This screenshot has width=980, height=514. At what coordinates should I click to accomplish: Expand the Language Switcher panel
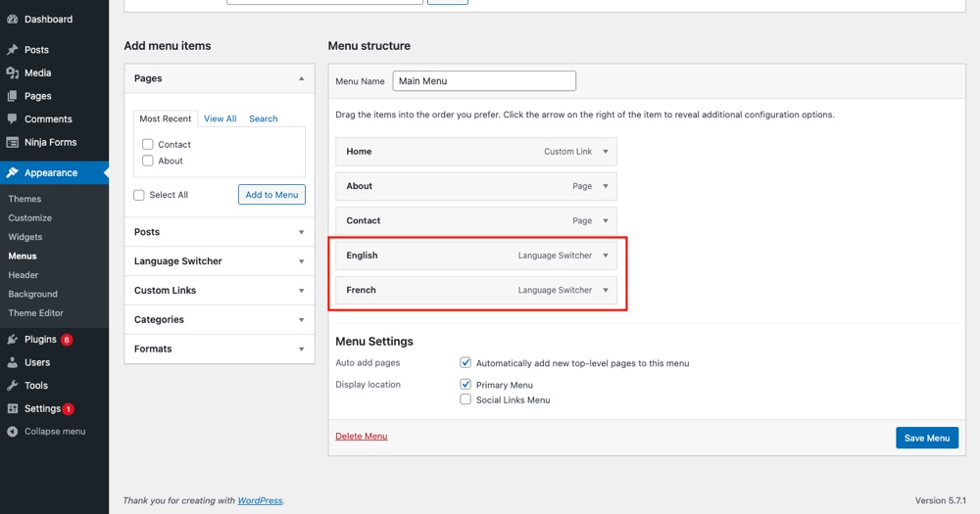[301, 261]
